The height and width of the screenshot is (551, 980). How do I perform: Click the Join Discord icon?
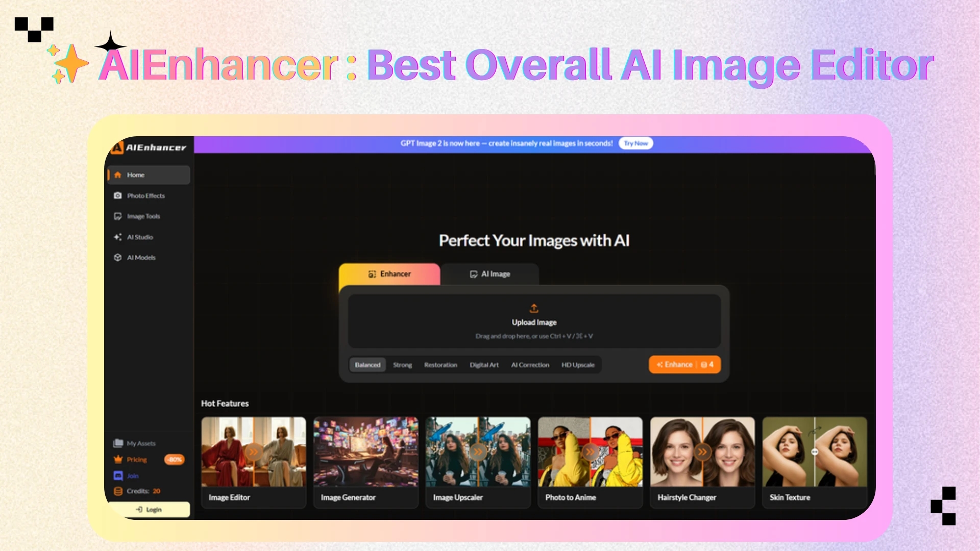point(118,475)
